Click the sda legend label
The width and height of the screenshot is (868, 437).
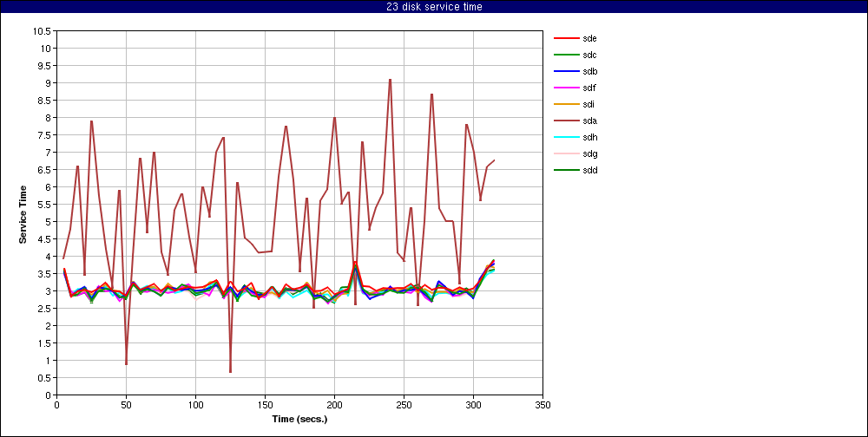[x=589, y=121]
